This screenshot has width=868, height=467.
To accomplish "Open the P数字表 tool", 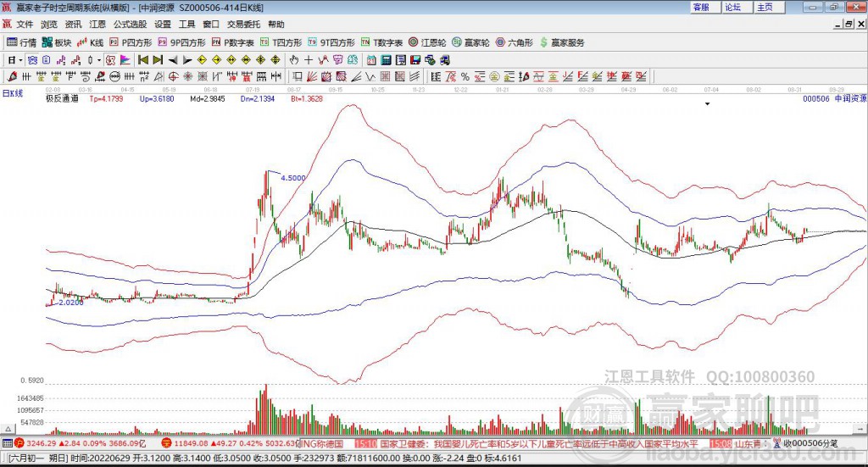I will pos(233,42).
